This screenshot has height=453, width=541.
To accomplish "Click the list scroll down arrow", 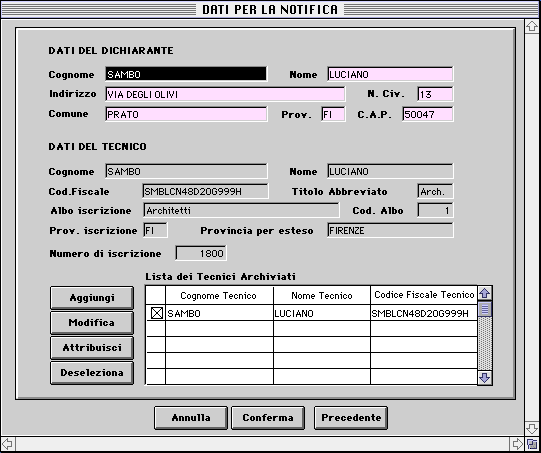I will (485, 377).
